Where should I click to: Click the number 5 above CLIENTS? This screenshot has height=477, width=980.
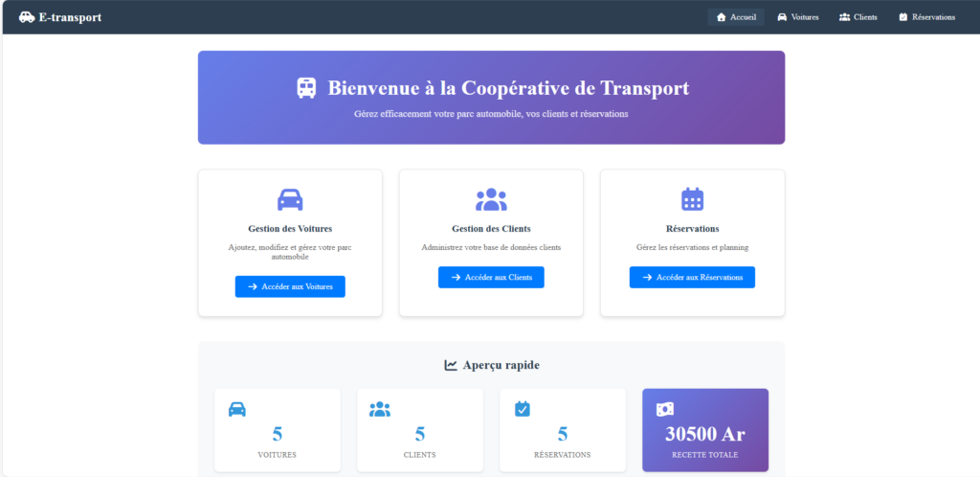420,434
